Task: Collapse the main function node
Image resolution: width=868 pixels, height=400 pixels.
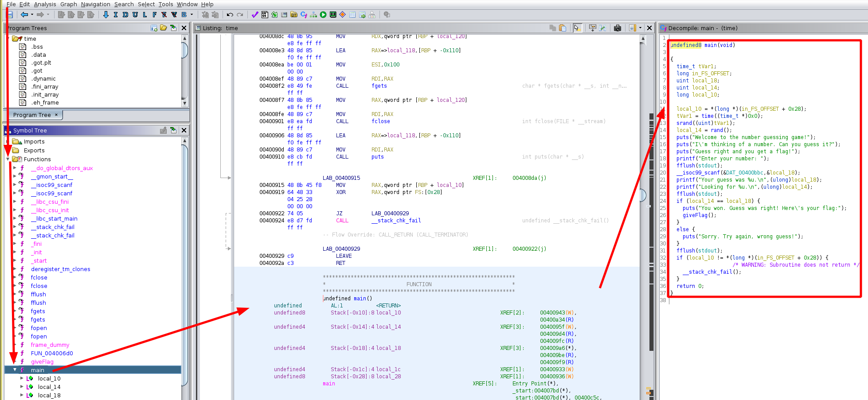Action: [15, 370]
